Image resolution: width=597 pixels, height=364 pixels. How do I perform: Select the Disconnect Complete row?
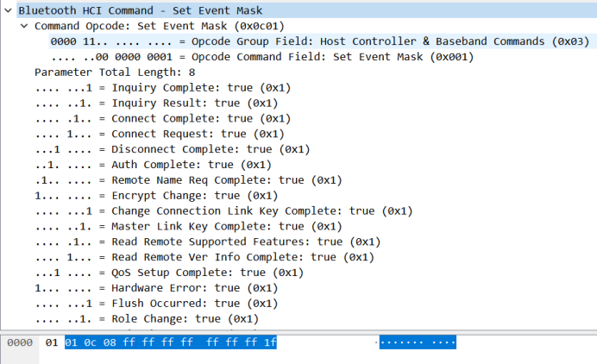(x=173, y=149)
